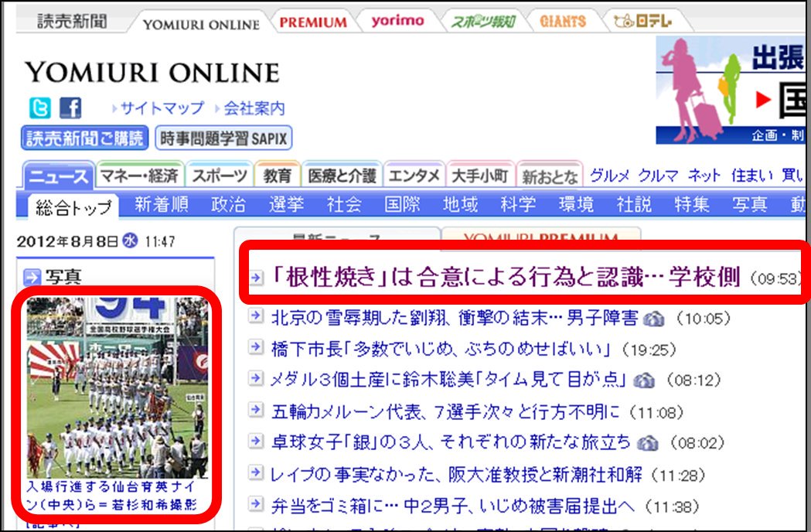Click arrow icon beside 根性焼き headline
Screen dimensions: 811x532
(x=256, y=278)
